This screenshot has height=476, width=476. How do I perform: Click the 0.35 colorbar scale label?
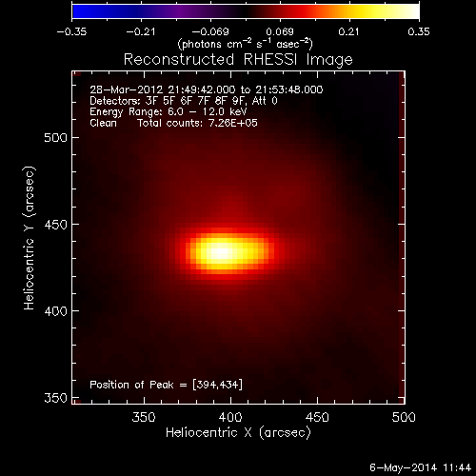point(419,31)
